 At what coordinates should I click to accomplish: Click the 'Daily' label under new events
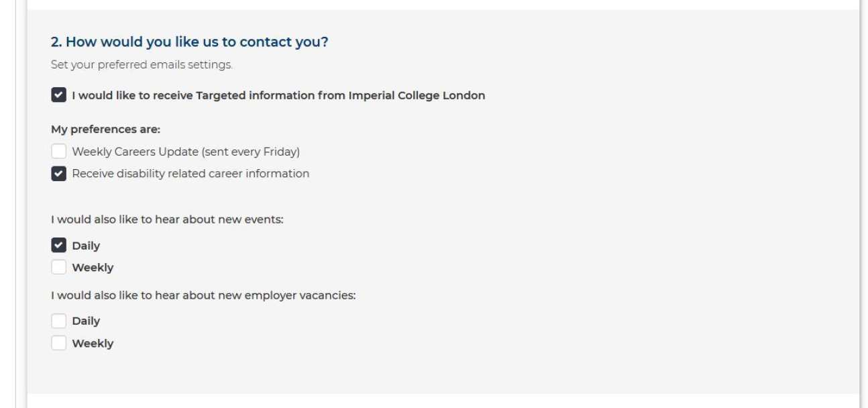[86, 246]
